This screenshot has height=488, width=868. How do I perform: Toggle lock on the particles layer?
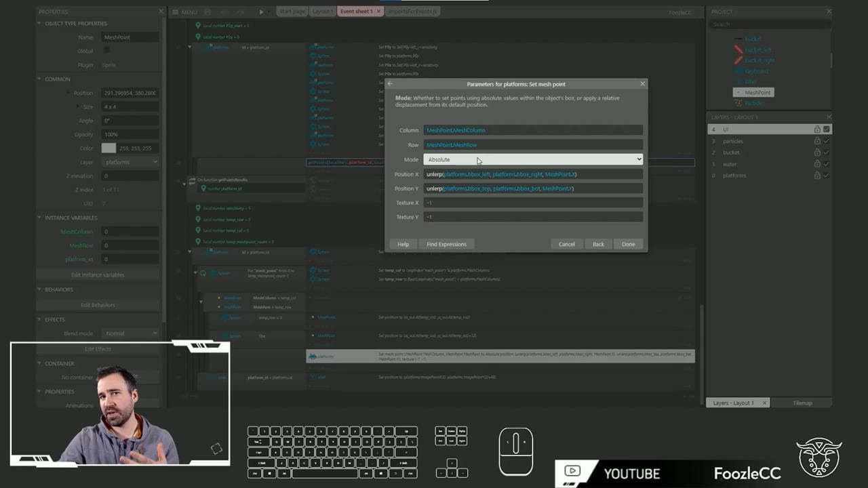pyautogui.click(x=817, y=141)
